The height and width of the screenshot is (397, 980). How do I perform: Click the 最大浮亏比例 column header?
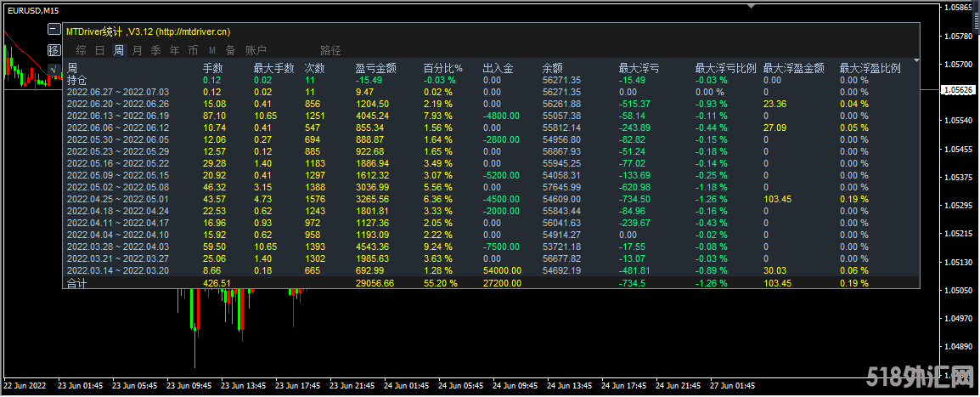[726, 69]
